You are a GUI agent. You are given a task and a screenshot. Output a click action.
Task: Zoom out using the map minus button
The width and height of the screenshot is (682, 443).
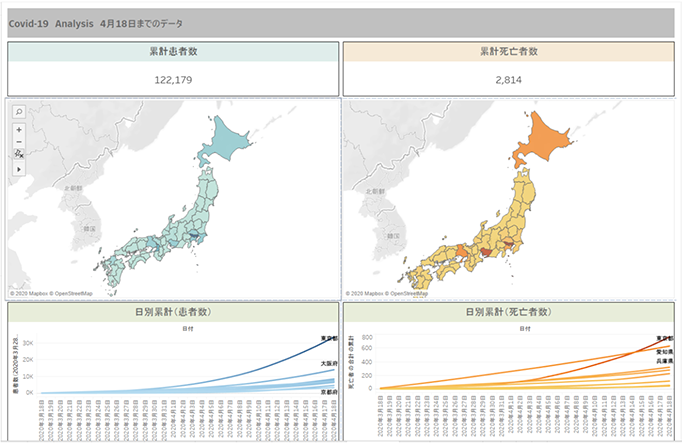click(19, 142)
